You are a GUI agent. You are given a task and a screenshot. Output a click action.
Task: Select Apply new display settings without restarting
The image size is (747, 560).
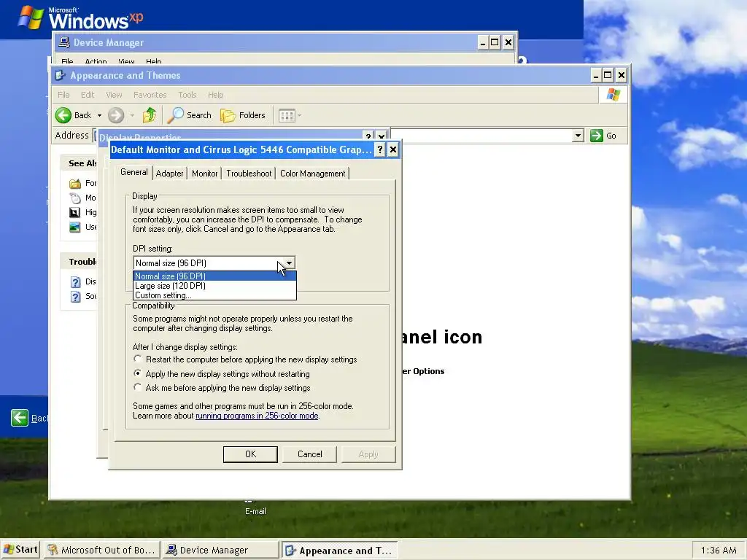pos(138,373)
